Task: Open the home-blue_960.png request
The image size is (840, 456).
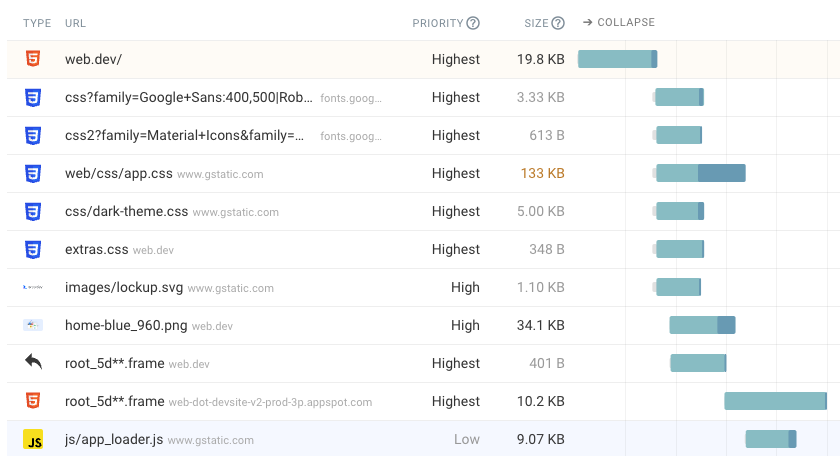Action: [126, 326]
